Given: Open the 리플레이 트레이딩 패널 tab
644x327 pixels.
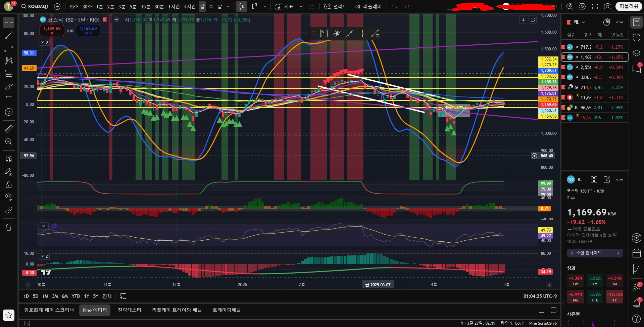Looking at the screenshot, I should pos(177,310).
